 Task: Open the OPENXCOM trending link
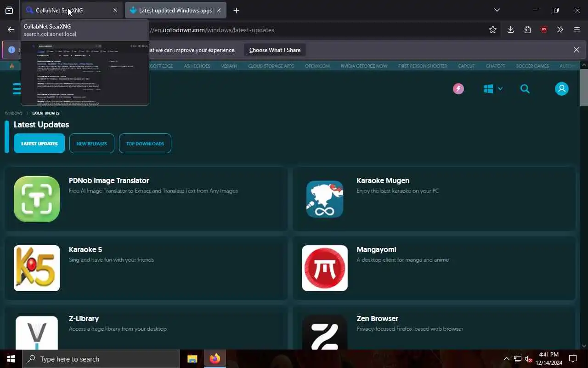tap(317, 66)
